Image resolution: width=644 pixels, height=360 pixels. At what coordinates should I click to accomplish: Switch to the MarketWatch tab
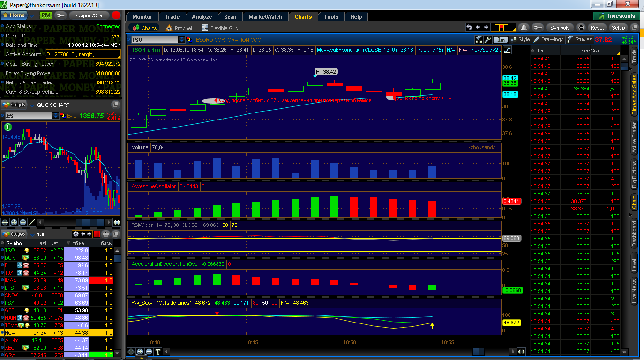click(265, 16)
